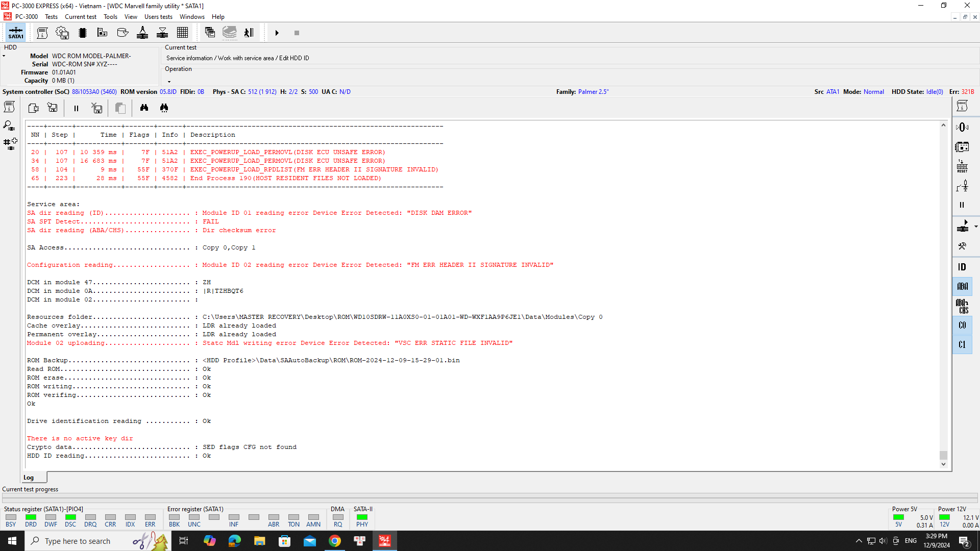The image size is (980, 551).
Task: Click the copy pages icon in log toolbar
Action: 120,108
